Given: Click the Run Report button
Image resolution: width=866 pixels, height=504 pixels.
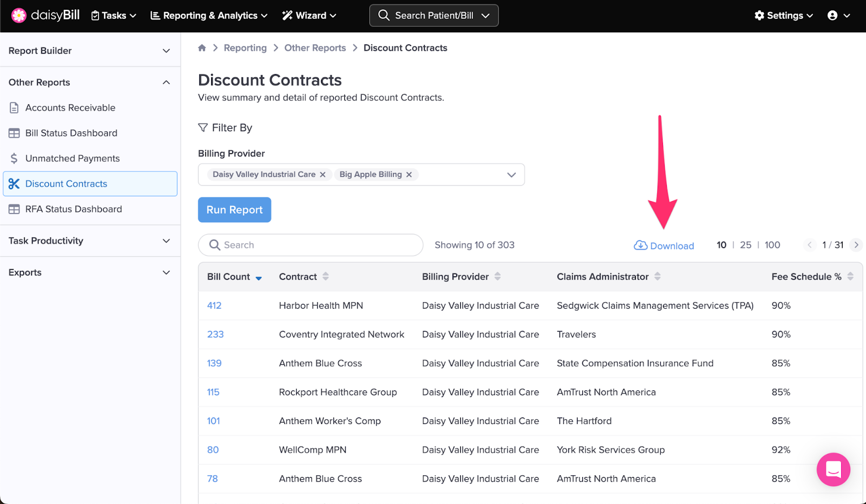Looking at the screenshot, I should click(234, 210).
